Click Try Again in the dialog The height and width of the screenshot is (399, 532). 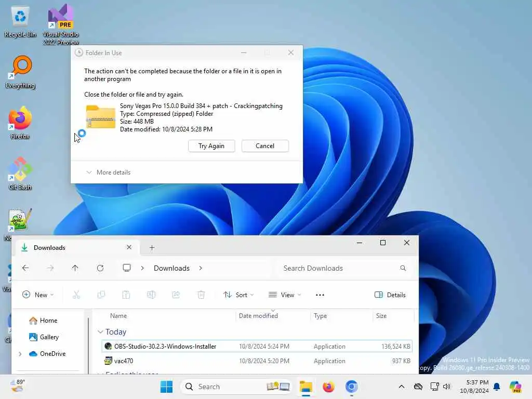[211, 146]
